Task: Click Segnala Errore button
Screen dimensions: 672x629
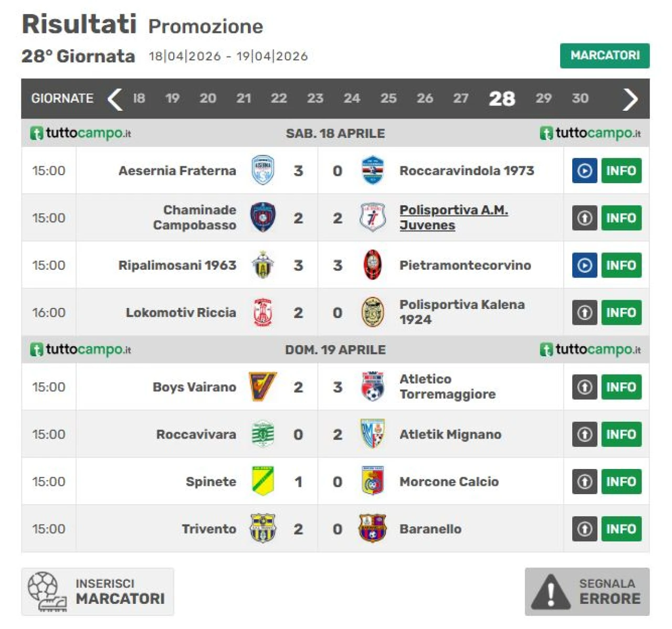Action: tap(587, 591)
